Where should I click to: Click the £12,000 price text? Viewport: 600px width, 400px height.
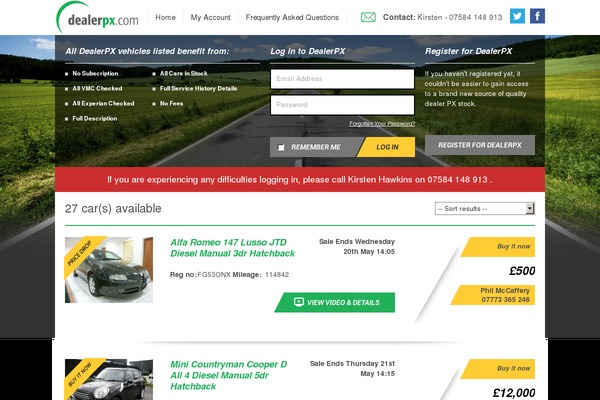(x=514, y=393)
